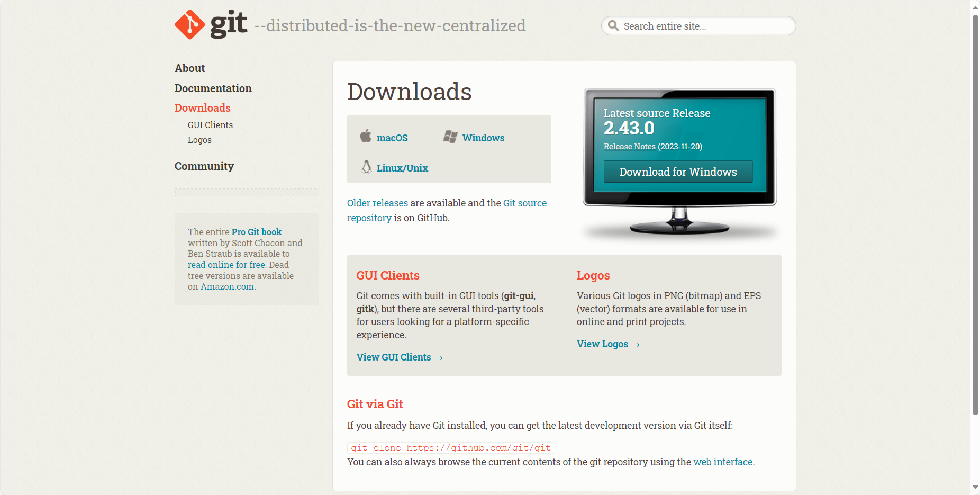Screen dimensions: 980x495
Task: Open the Amazon.com link
Action: [227, 286]
